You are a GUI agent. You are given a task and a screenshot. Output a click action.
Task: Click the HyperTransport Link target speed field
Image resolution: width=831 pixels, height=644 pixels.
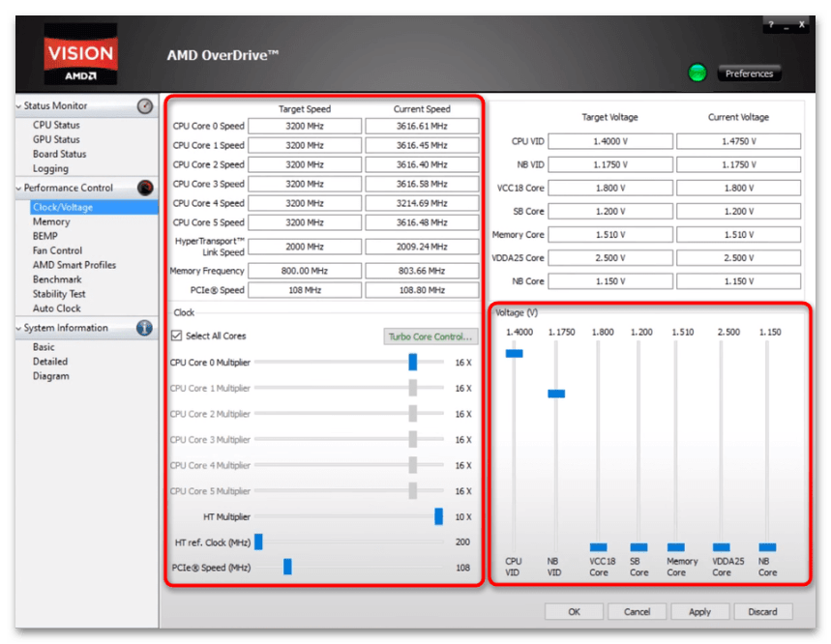(305, 247)
